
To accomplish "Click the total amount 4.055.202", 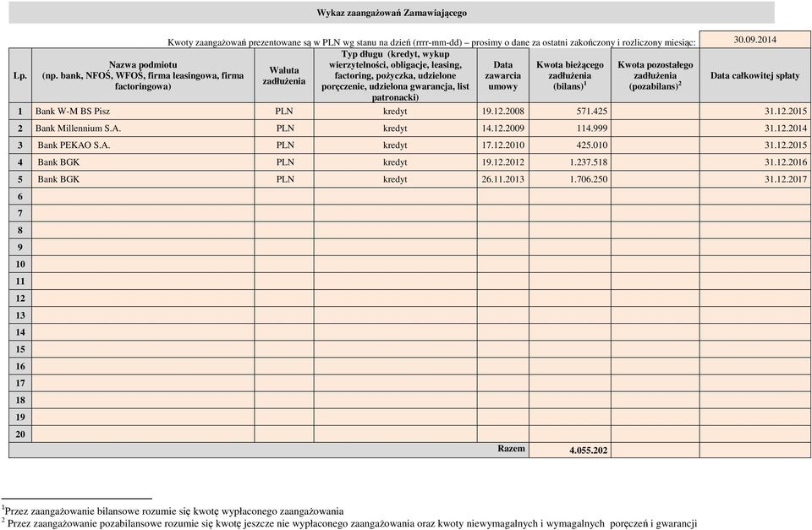I will point(569,451).
